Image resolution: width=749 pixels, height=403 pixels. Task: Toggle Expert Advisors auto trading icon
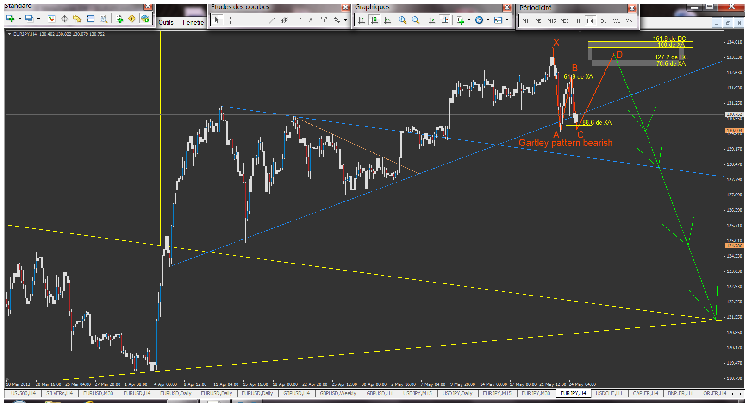click(x=145, y=19)
